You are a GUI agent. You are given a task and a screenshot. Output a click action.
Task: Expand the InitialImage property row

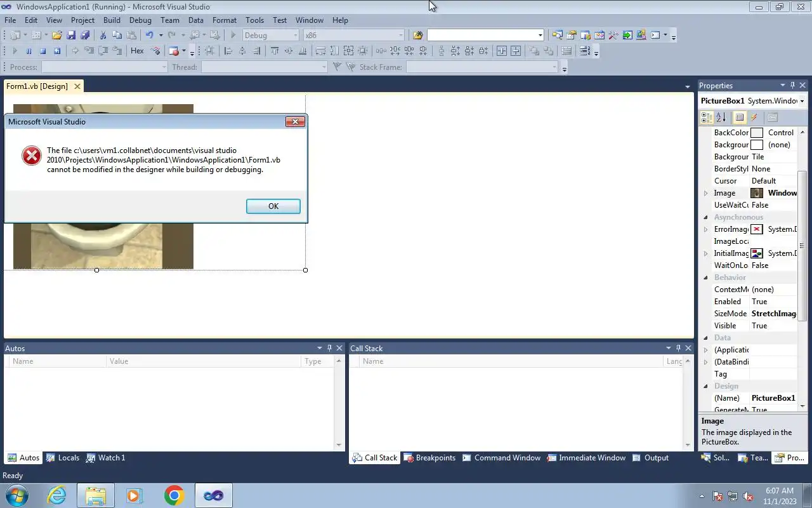point(705,253)
